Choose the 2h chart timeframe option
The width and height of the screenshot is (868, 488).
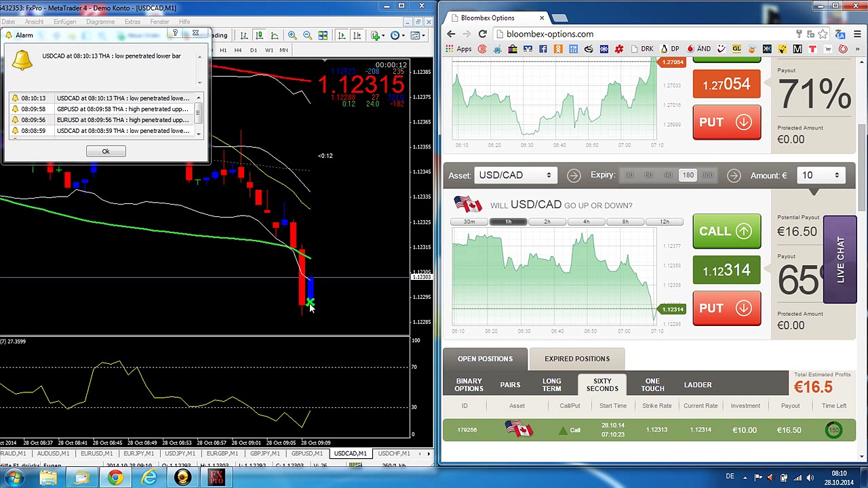(547, 222)
